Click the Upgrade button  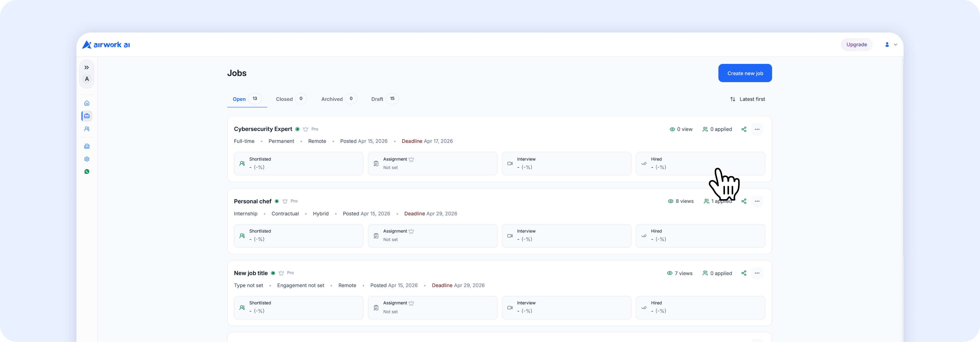tap(856, 45)
